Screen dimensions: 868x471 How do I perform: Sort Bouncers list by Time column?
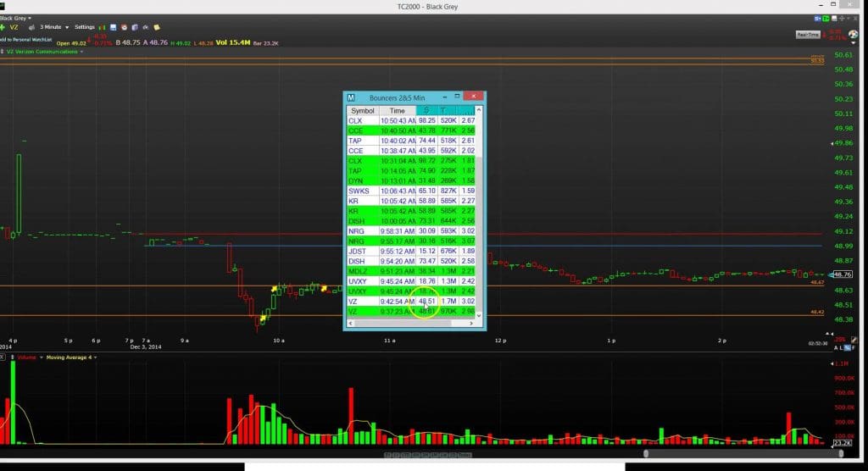(397, 111)
